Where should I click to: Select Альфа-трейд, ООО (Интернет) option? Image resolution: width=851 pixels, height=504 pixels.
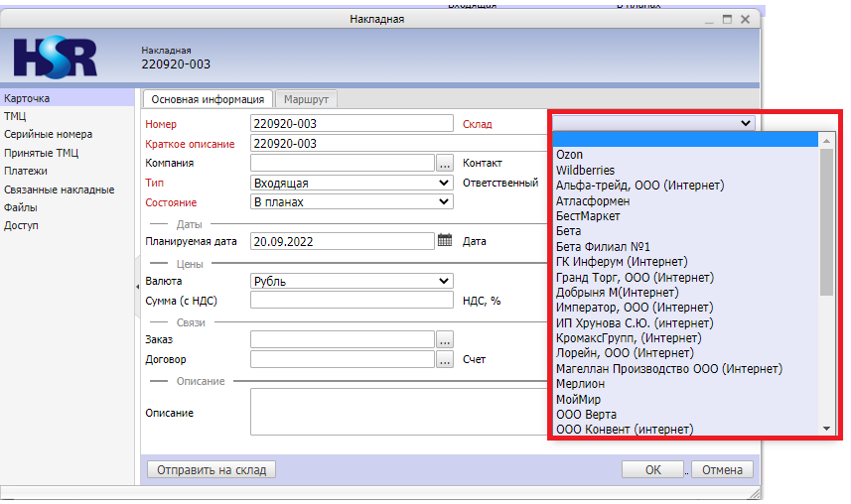(685, 185)
